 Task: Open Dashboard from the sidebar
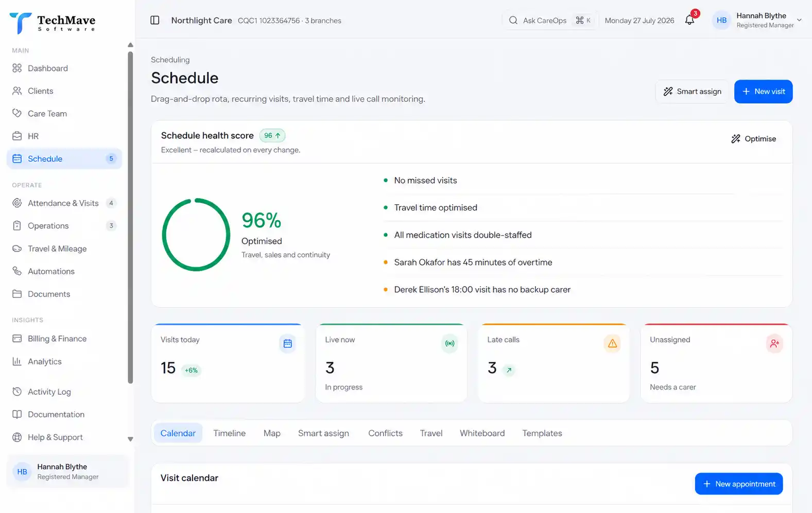click(64, 68)
